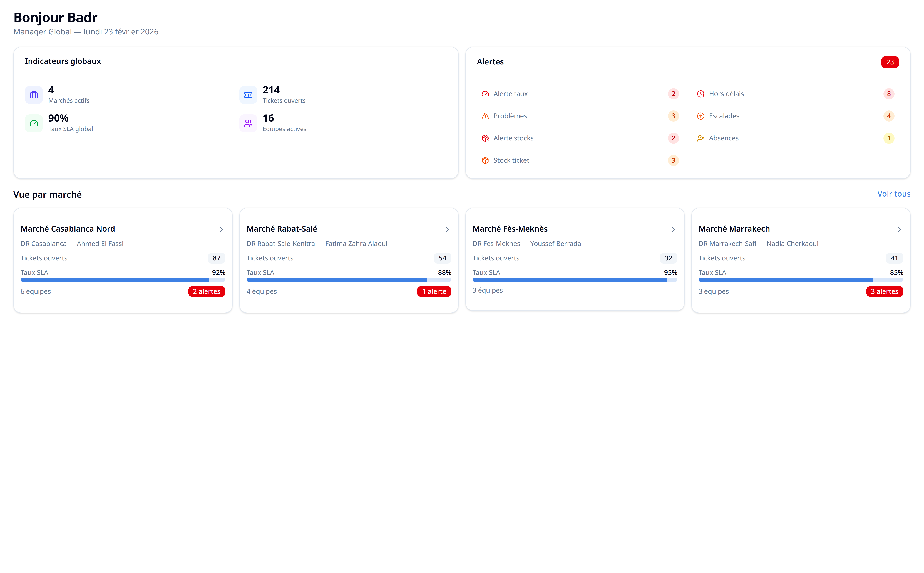Click the Stock ticket package icon
The image size is (924, 573).
tap(485, 161)
